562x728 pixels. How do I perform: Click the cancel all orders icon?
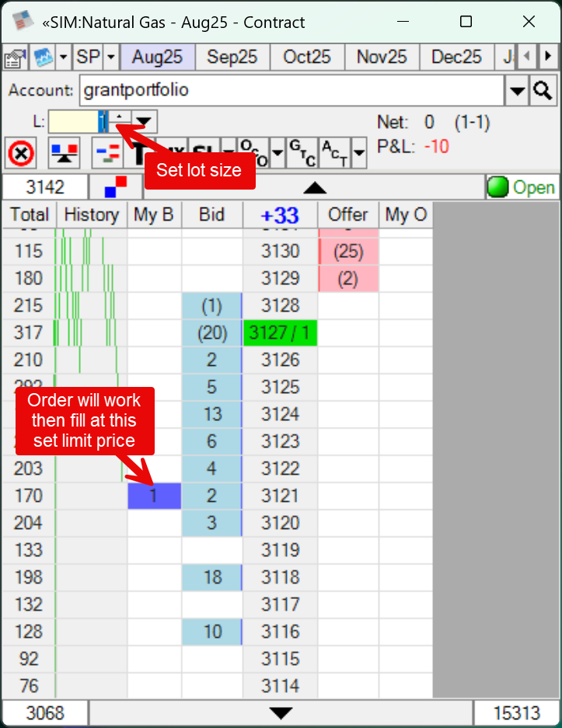(x=21, y=153)
